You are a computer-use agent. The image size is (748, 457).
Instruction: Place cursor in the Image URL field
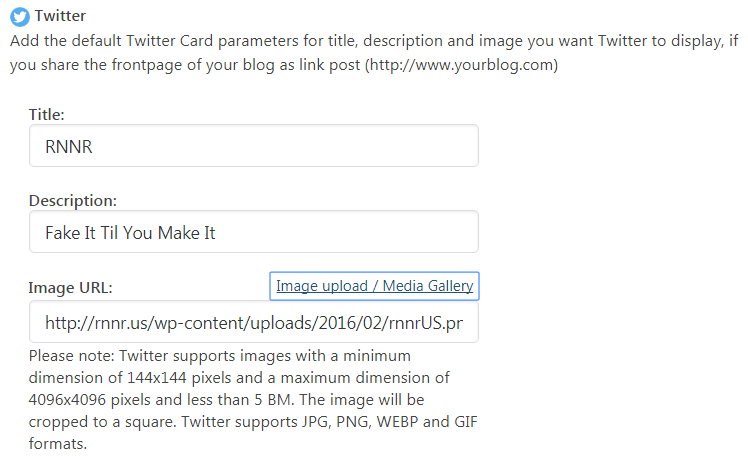(254, 322)
